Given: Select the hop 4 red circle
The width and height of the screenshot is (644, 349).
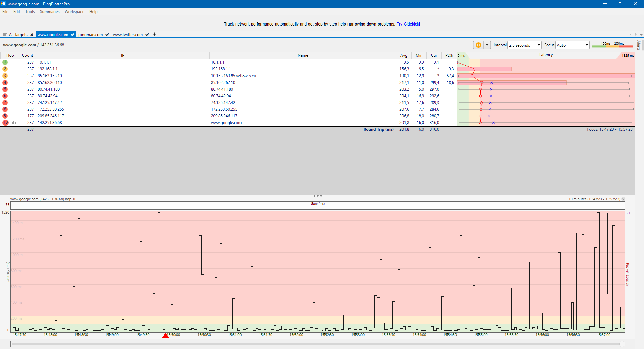Looking at the screenshot, I should tap(5, 83).
